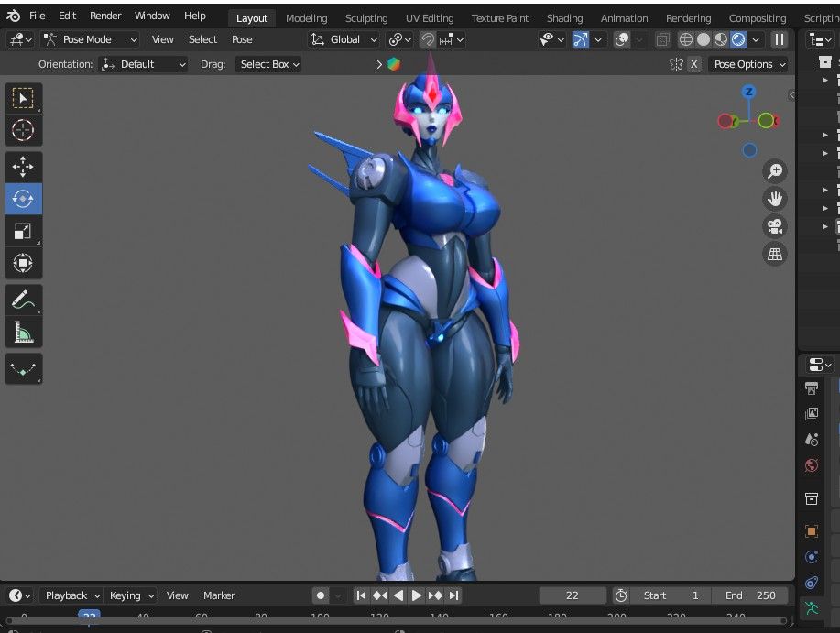The height and width of the screenshot is (633, 840).
Task: Play the animation in reverse
Action: [398, 595]
